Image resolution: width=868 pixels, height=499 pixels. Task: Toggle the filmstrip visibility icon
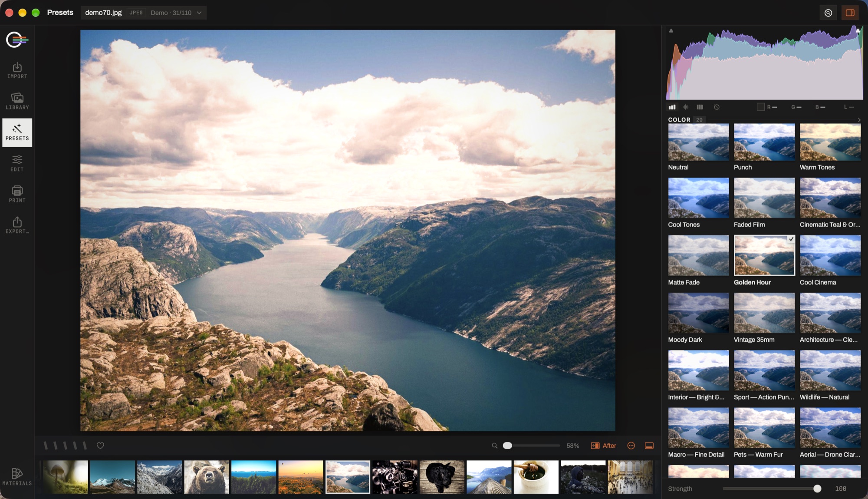click(x=649, y=446)
